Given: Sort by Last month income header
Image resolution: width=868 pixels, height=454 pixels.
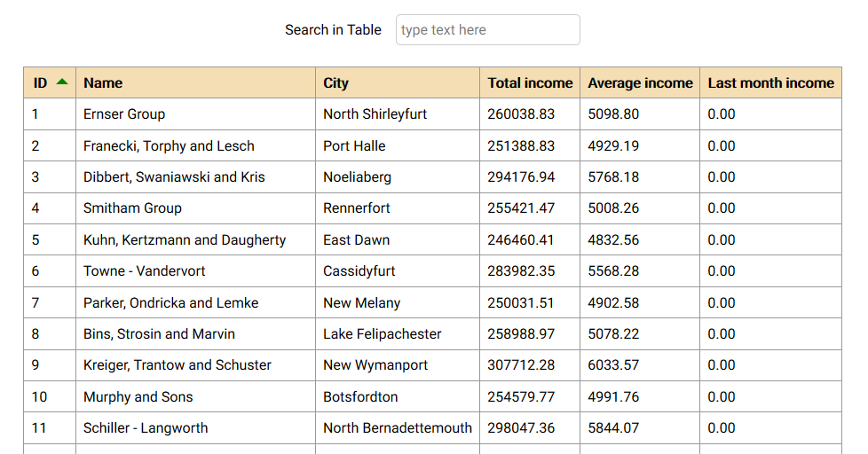Looking at the screenshot, I should coord(770,83).
